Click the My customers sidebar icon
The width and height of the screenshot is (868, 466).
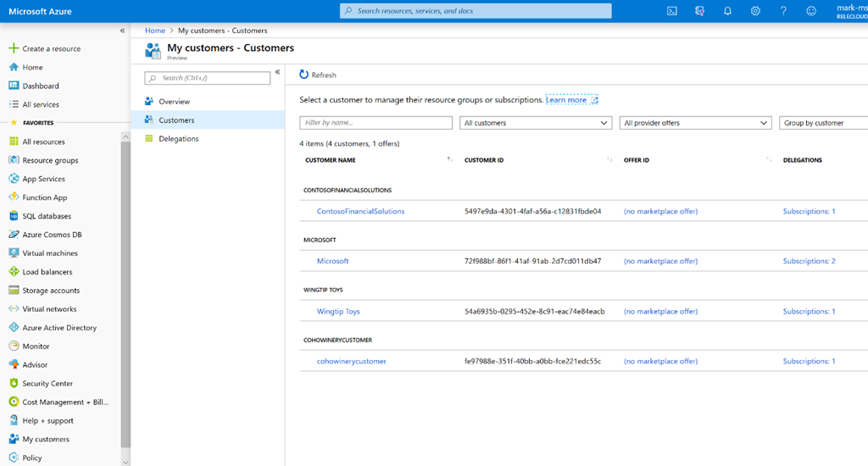pos(14,439)
